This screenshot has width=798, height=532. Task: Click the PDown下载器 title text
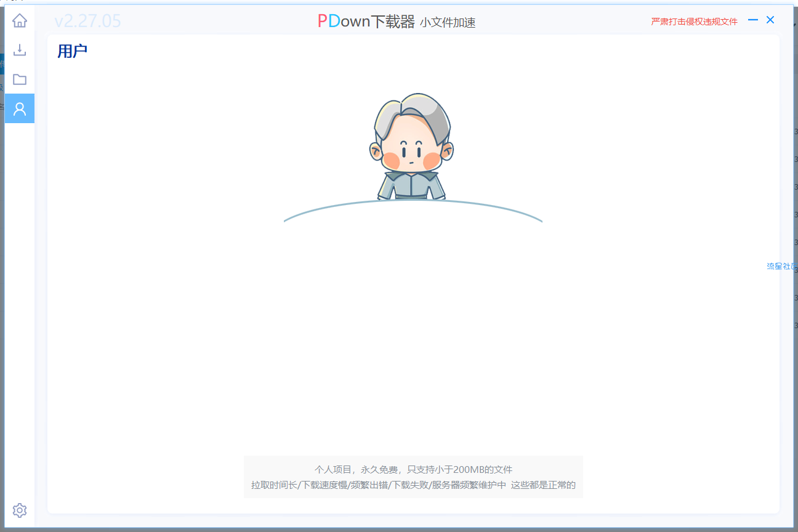(366, 22)
